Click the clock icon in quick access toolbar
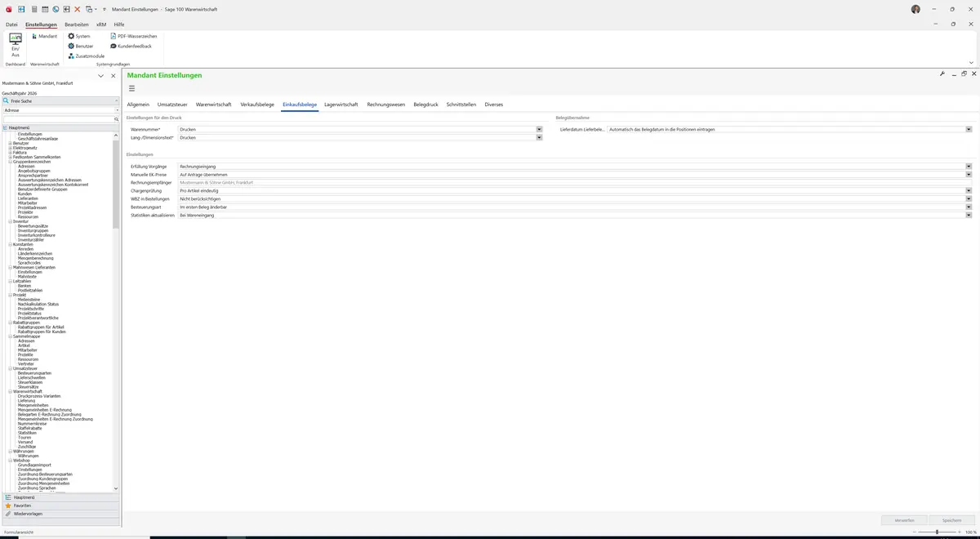 (56, 9)
